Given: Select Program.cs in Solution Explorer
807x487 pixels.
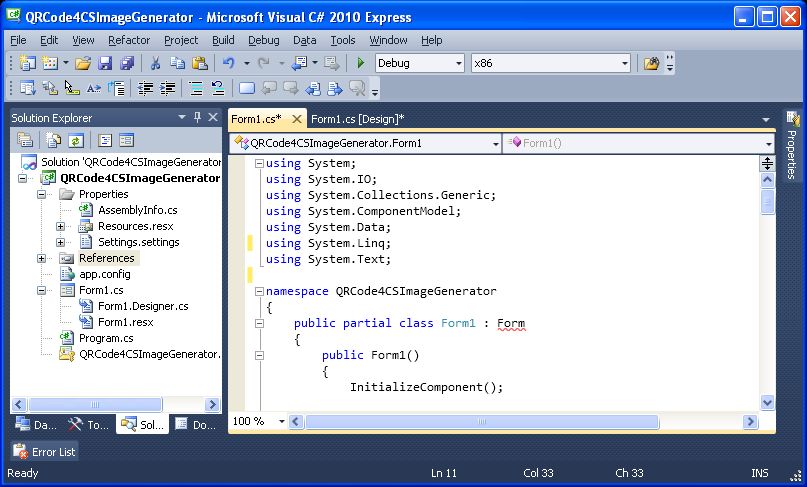Looking at the screenshot, I should pyautogui.click(x=105, y=338).
